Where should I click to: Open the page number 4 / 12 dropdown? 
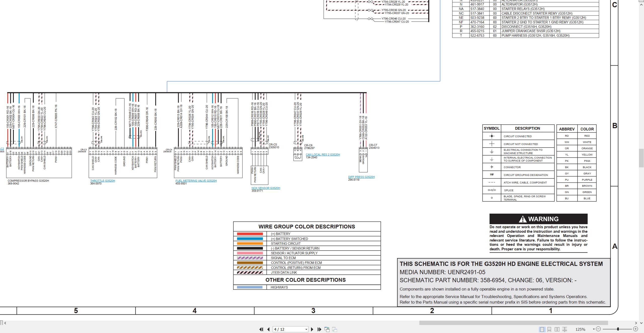306,329
